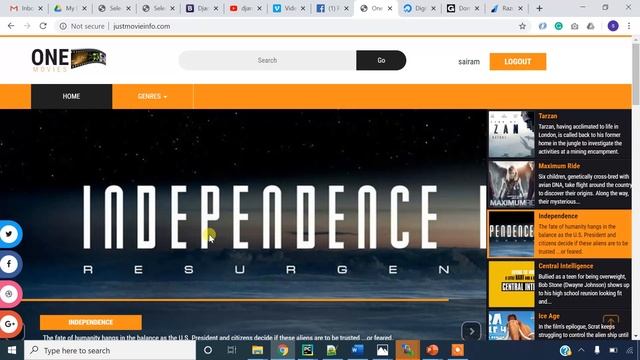Image resolution: width=640 pixels, height=360 pixels.
Task: Open Windows Start menu
Action: [x=12, y=350]
